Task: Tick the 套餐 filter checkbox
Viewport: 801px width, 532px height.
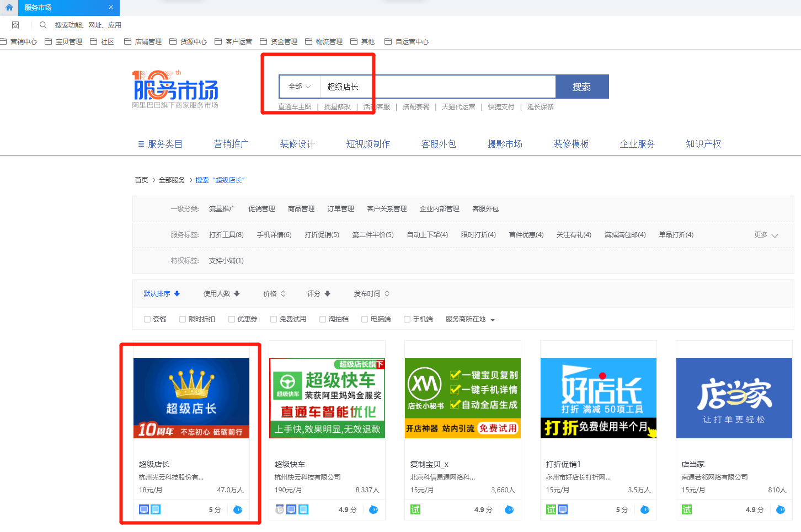Action: click(x=147, y=319)
